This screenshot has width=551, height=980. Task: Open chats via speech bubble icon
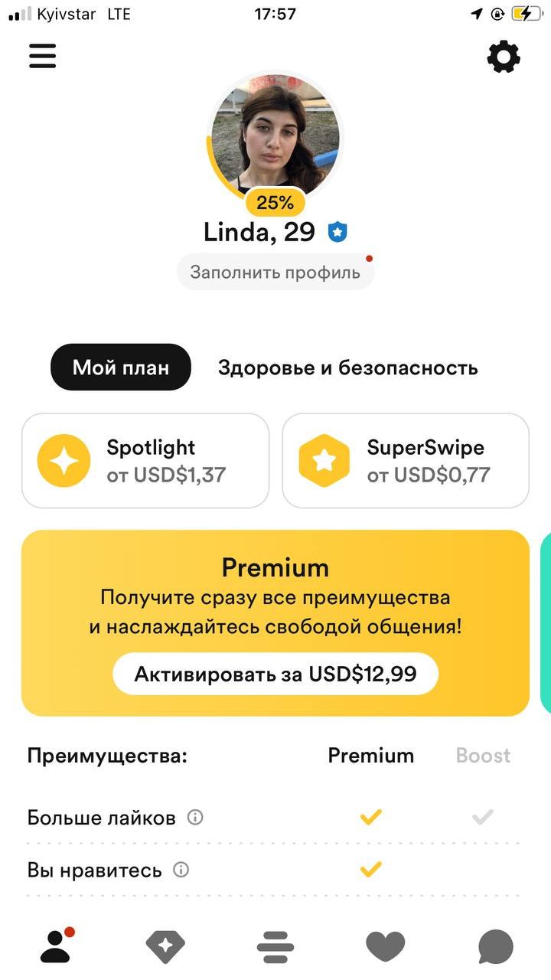[x=495, y=947]
